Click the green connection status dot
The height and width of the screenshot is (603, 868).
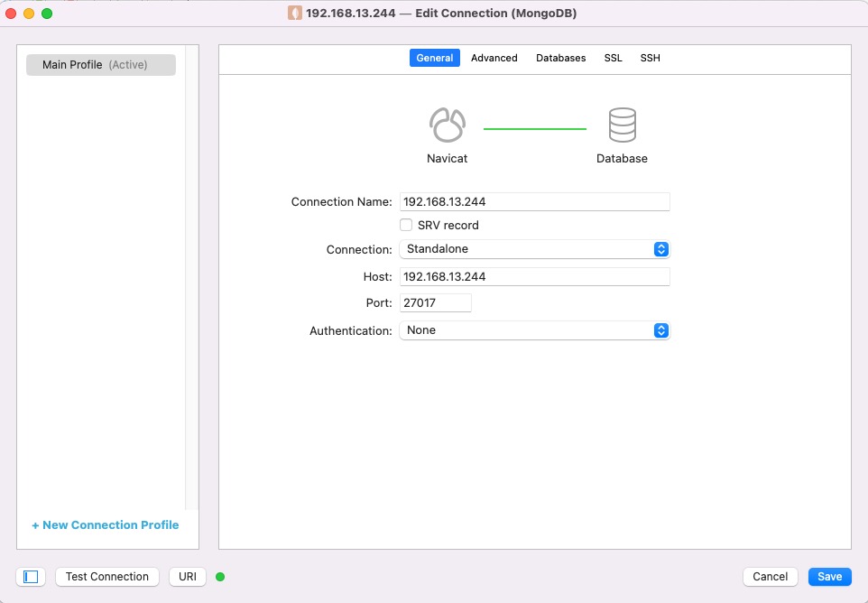[x=220, y=577]
